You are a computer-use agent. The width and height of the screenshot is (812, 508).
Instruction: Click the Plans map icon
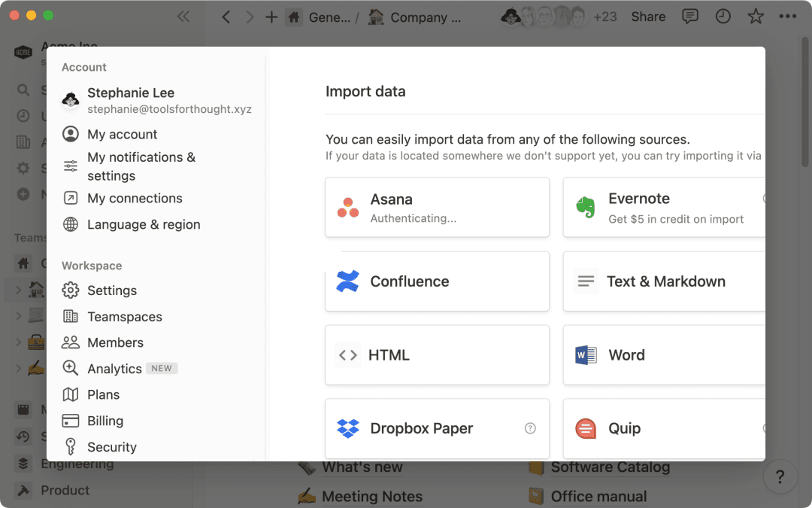click(69, 394)
